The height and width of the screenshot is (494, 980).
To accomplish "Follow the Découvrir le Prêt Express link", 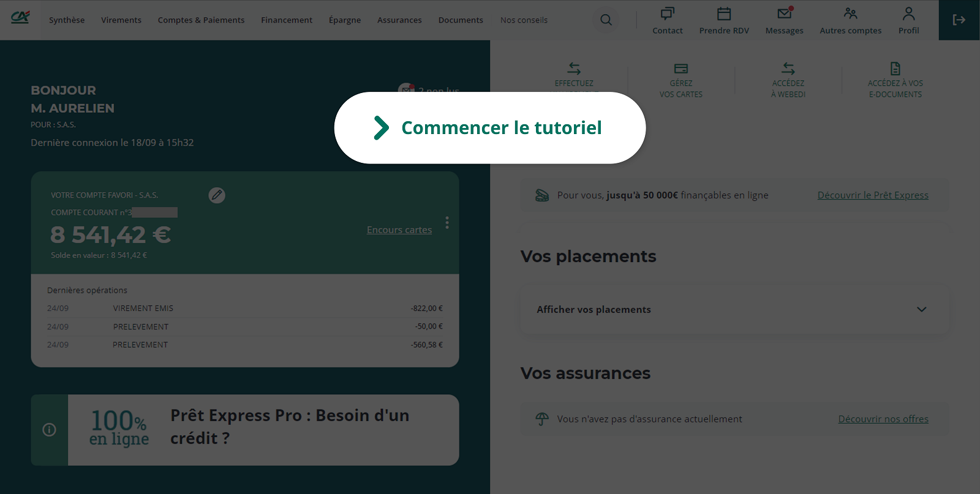I will click(x=873, y=195).
